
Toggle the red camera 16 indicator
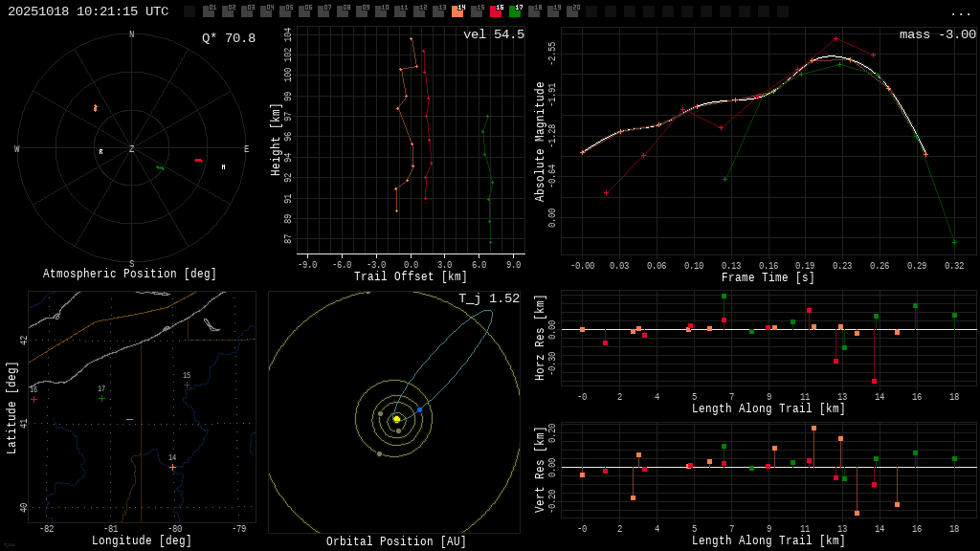point(496,11)
